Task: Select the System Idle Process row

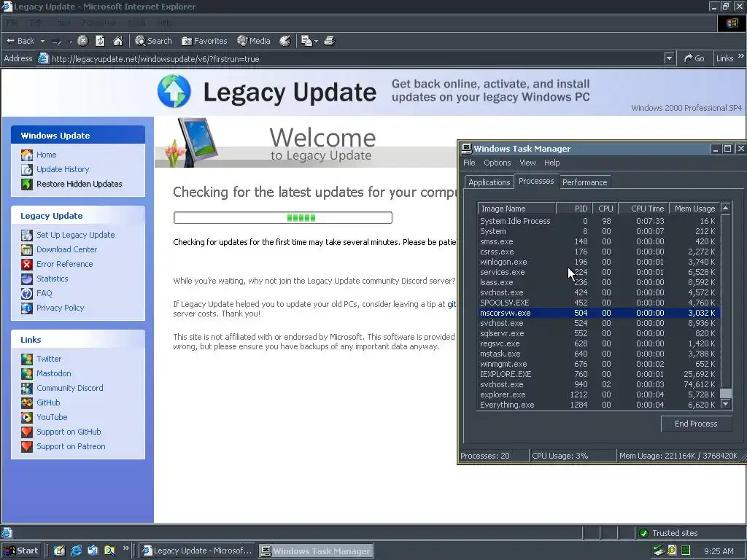Action: (x=599, y=221)
